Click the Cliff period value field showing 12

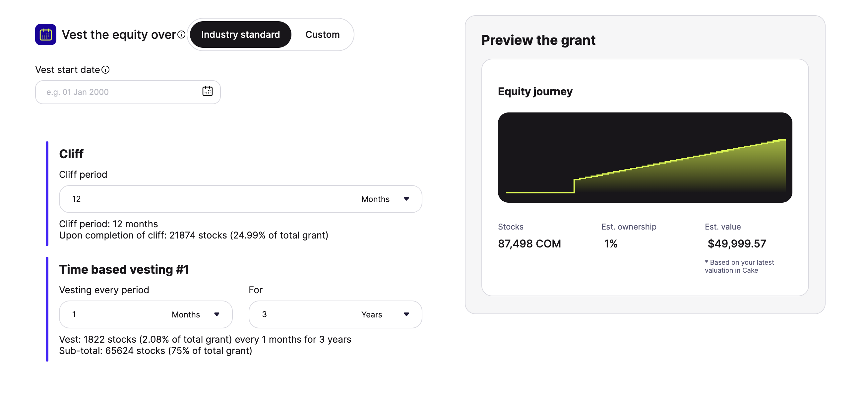[202, 199]
